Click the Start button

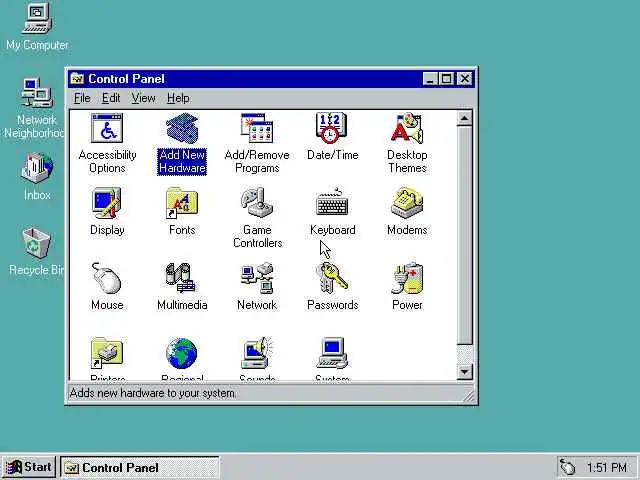(x=29, y=467)
